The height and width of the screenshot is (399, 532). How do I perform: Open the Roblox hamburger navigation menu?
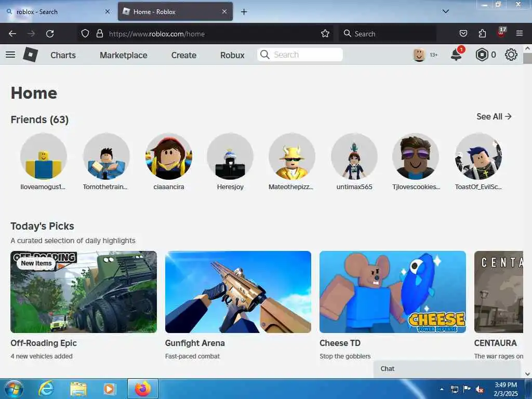tap(10, 55)
